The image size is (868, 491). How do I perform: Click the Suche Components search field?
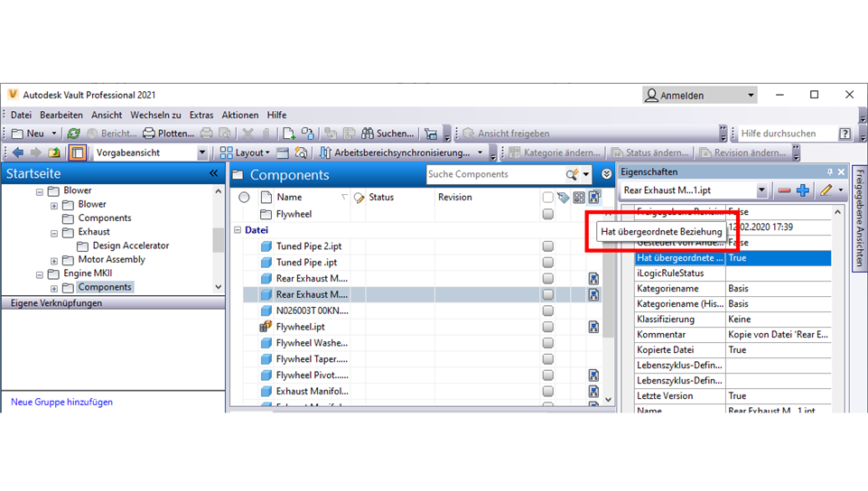[x=495, y=175]
